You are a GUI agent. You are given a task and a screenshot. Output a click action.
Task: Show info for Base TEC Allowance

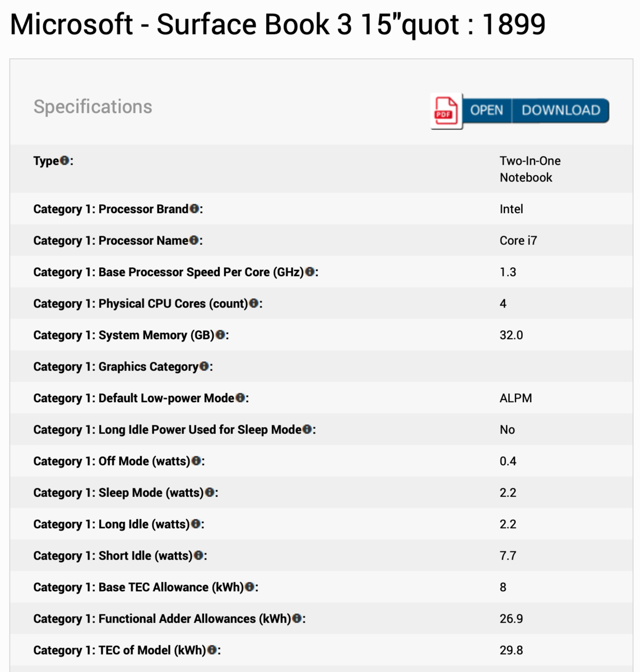coord(249,587)
